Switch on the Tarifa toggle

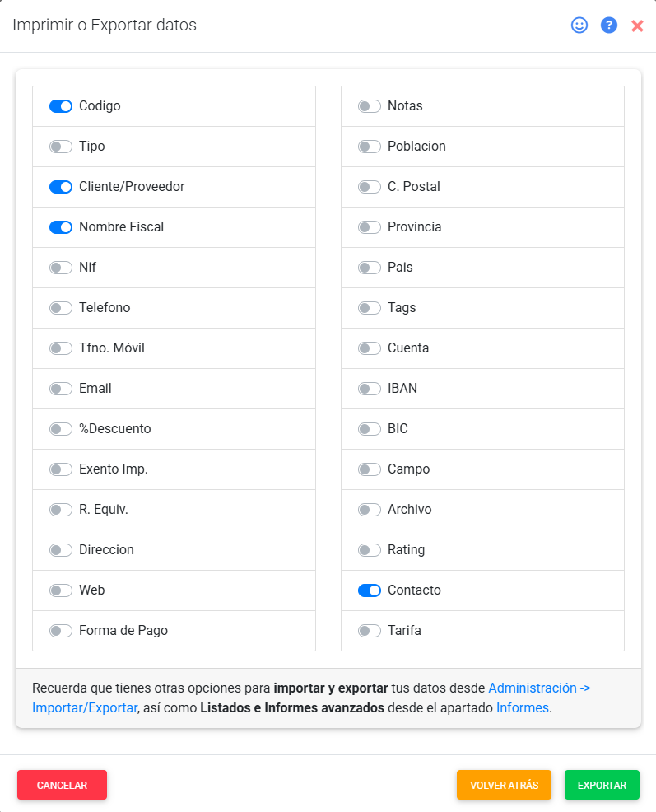[370, 631]
